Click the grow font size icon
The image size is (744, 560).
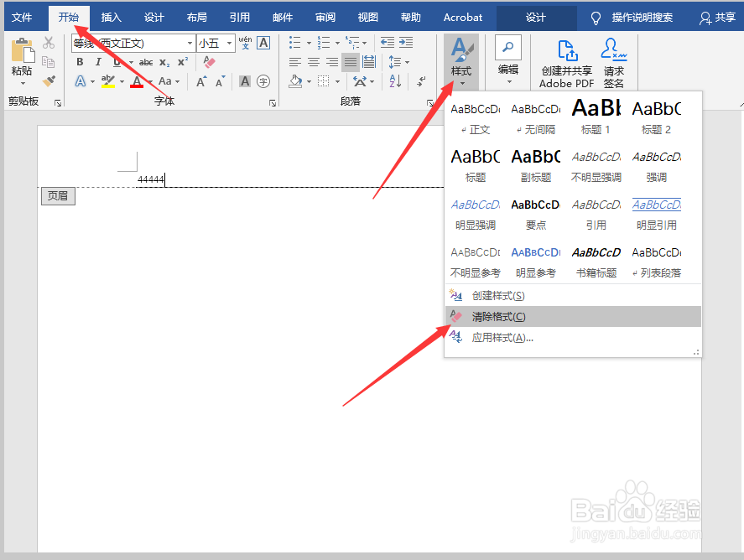(201, 81)
